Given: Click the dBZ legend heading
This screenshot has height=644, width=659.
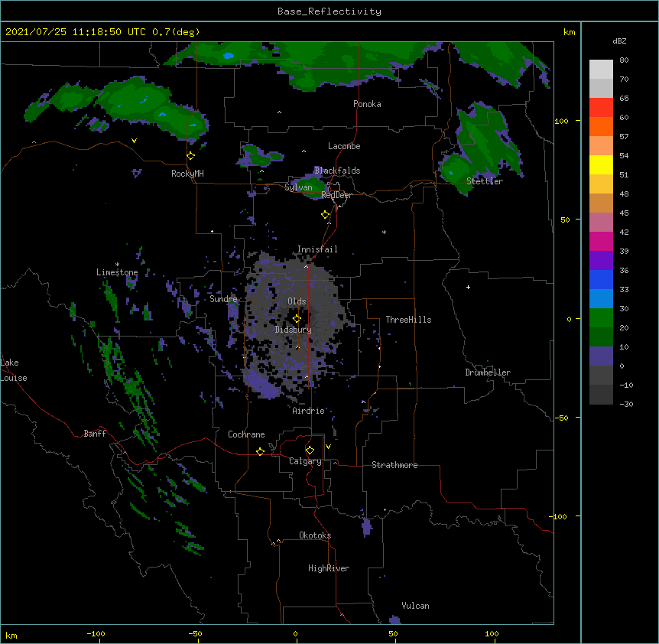Looking at the screenshot, I should point(619,41).
